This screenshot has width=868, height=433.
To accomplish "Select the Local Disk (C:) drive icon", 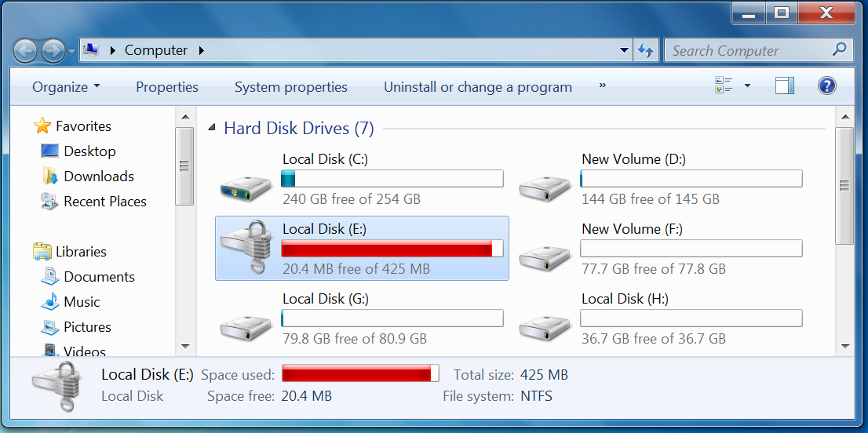I will [245, 187].
